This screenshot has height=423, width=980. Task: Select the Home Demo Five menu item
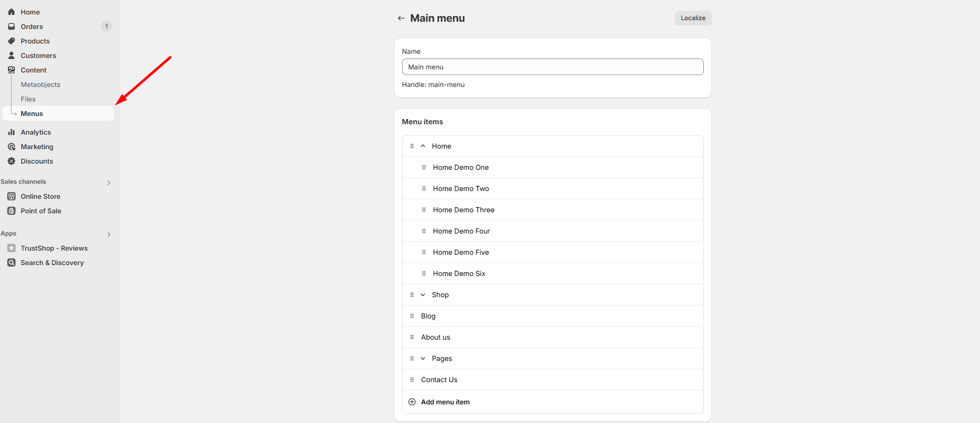552,252
